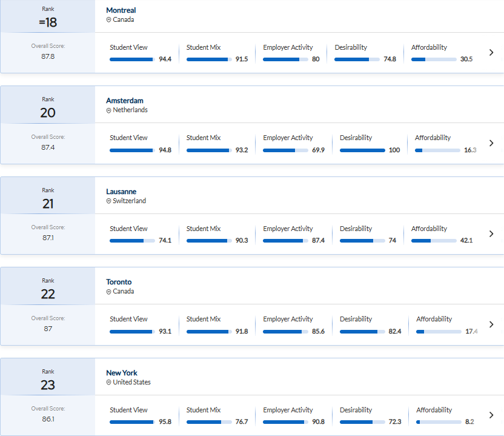Click the location pin icon beside Toronto's Canada
The width and height of the screenshot is (504, 436).
tap(109, 292)
